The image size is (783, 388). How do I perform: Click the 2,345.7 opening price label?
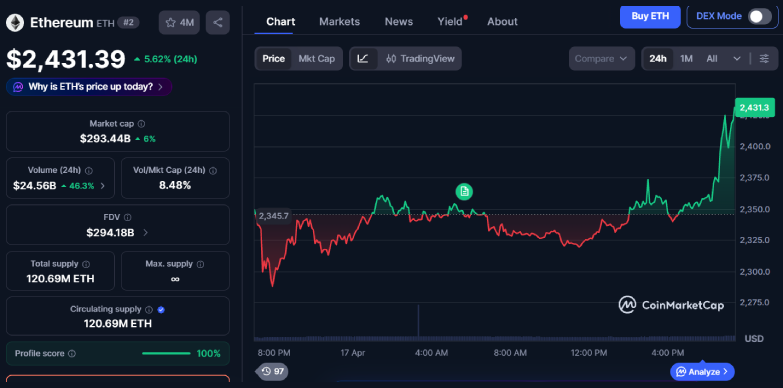273,216
